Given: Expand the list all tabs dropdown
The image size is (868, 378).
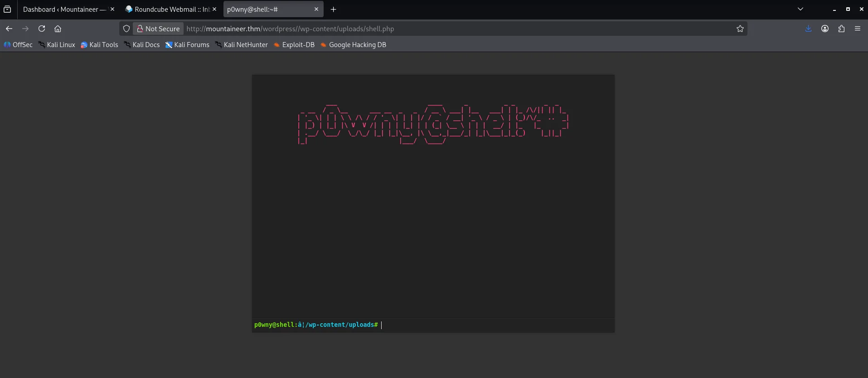Looking at the screenshot, I should [800, 9].
